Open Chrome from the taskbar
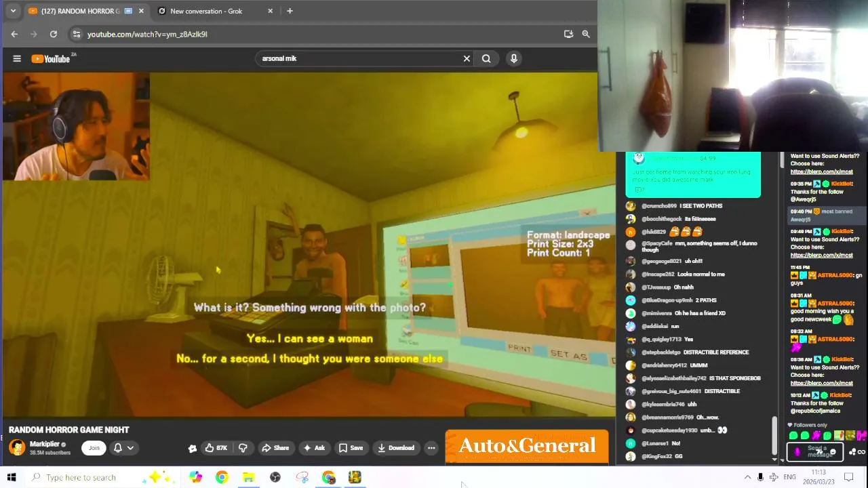The image size is (868, 488). (222, 477)
